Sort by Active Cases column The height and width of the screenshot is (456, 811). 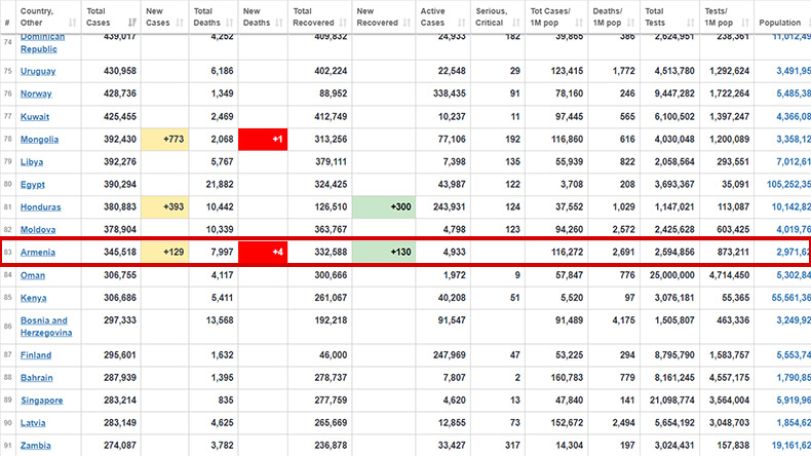click(x=443, y=17)
